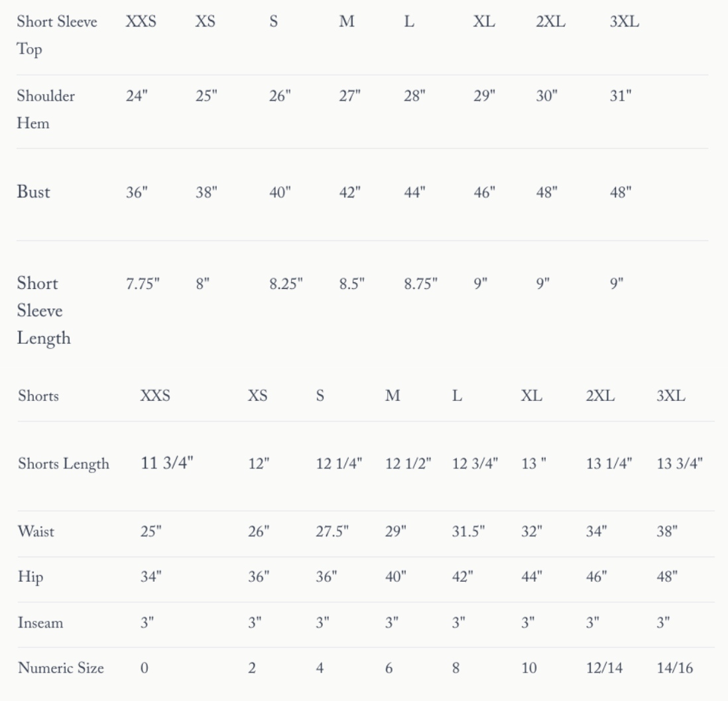This screenshot has width=728, height=701.
Task: Click the 27.5" waist measurement
Action: tap(332, 532)
